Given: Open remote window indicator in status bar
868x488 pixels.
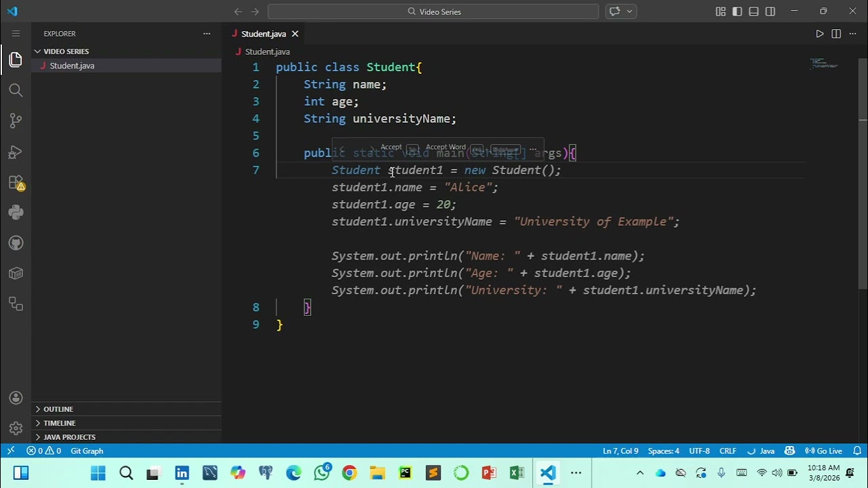Looking at the screenshot, I should 10,451.
